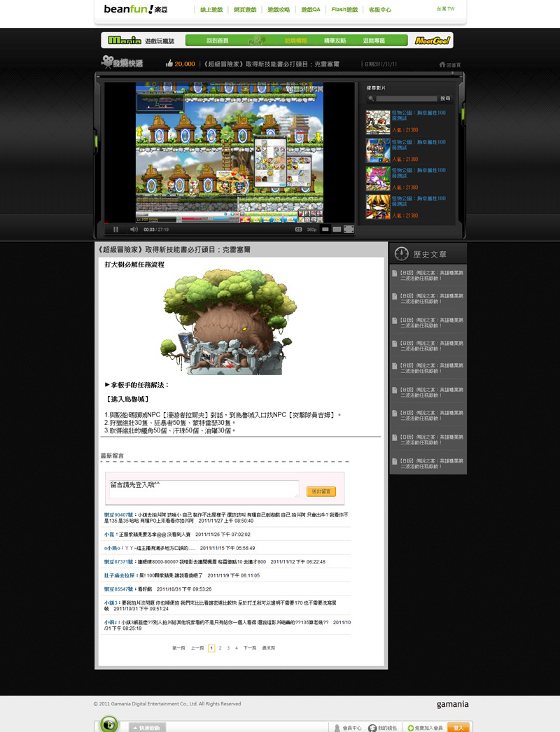The width and height of the screenshot is (560, 732).
Task: Click 免費加入會員 join link
Action: point(426,728)
